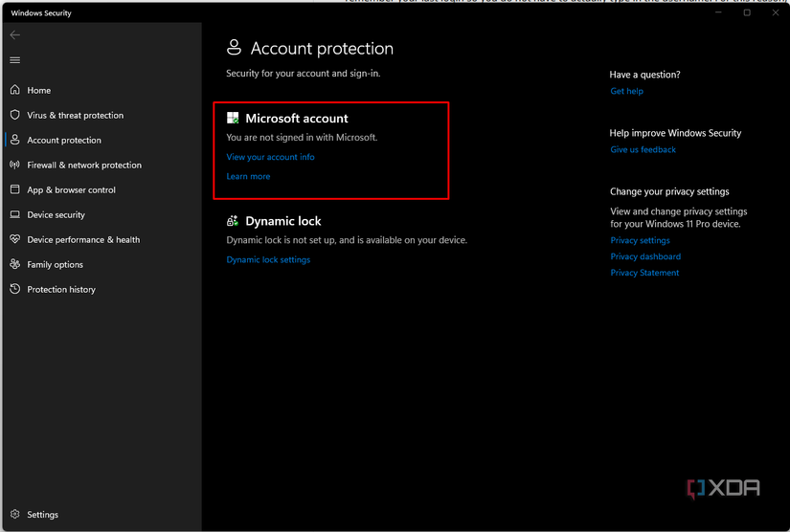Close the Windows Security window
The height and width of the screenshot is (532, 790).
pos(776,12)
